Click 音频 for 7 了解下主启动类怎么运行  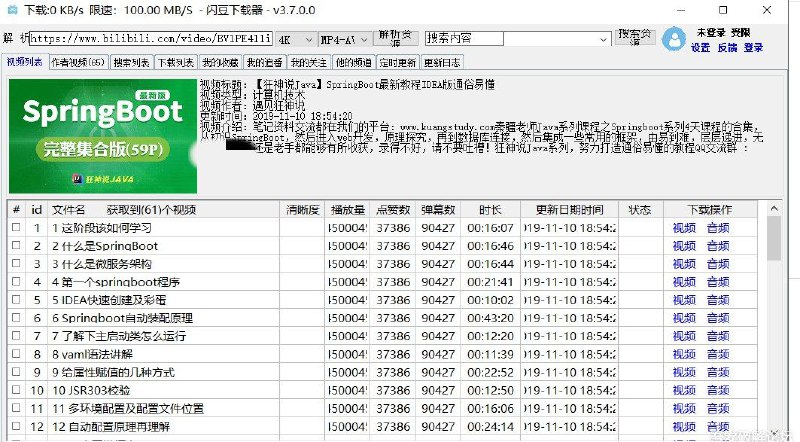718,336
